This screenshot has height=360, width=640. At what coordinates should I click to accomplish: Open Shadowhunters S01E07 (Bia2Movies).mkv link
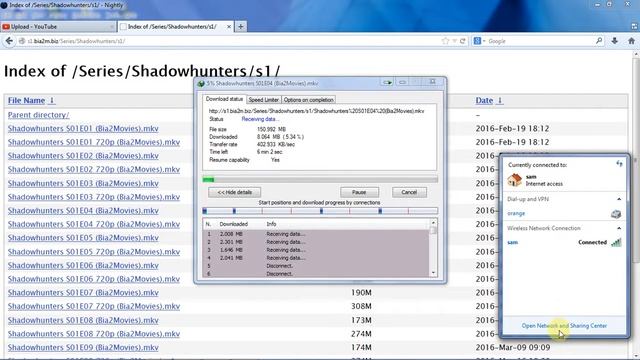pyautogui.click(x=83, y=293)
